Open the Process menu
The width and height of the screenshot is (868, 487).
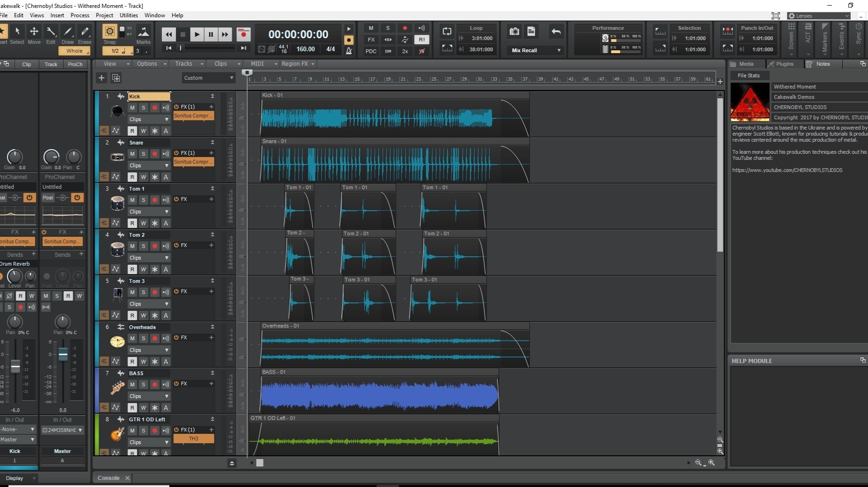tap(80, 15)
